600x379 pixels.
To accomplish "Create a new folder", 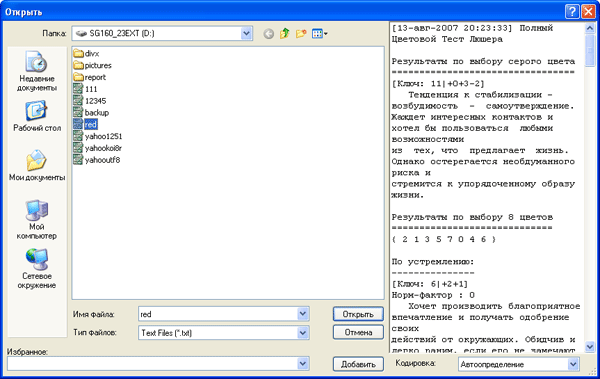I will pyautogui.click(x=301, y=34).
